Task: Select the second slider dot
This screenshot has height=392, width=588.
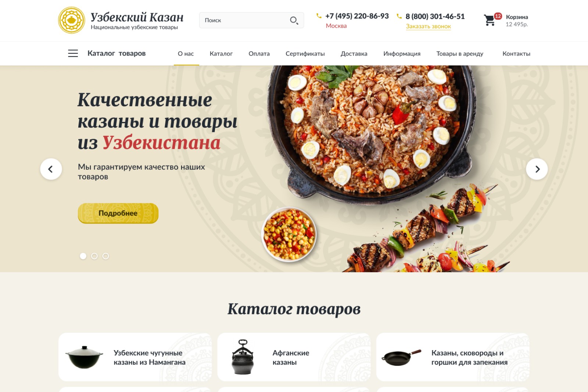Action: pyautogui.click(x=94, y=256)
